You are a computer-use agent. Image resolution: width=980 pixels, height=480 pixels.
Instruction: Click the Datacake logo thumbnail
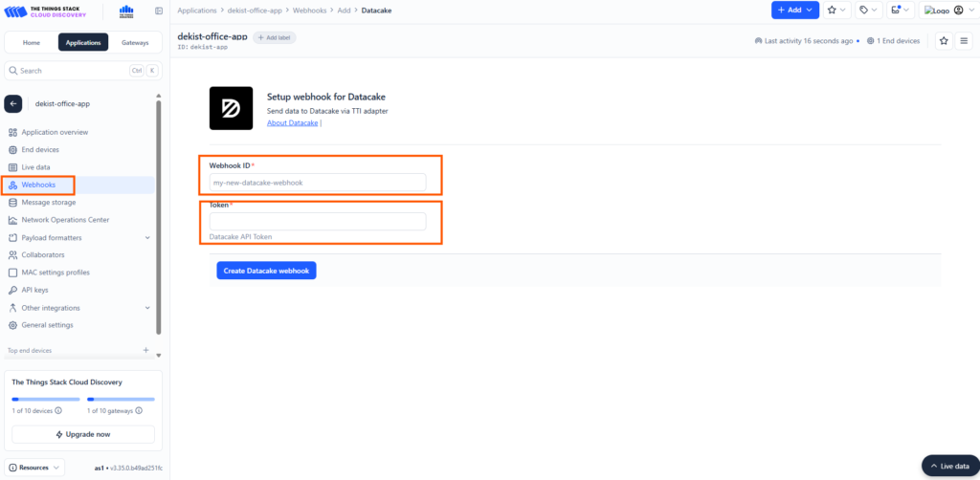[x=232, y=108]
